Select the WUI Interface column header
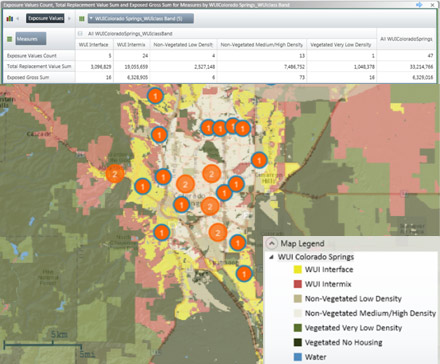This screenshot has height=364, width=440. pyautogui.click(x=94, y=45)
